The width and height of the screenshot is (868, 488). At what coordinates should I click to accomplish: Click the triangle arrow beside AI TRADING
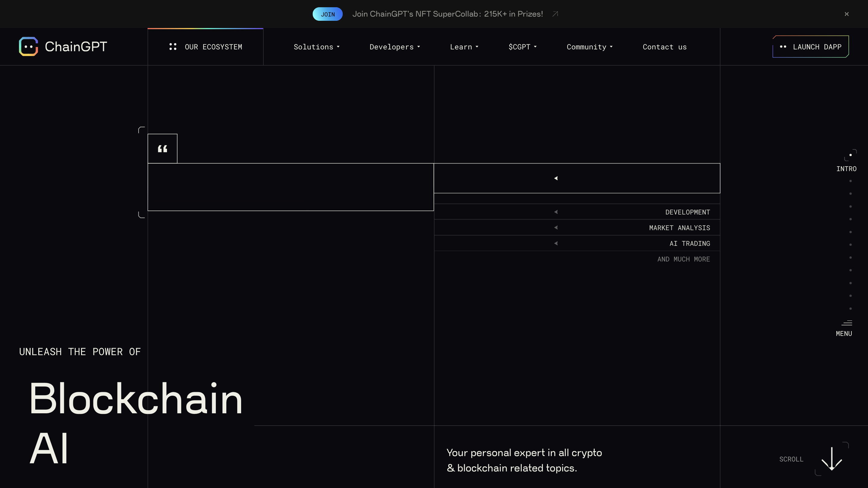(556, 243)
